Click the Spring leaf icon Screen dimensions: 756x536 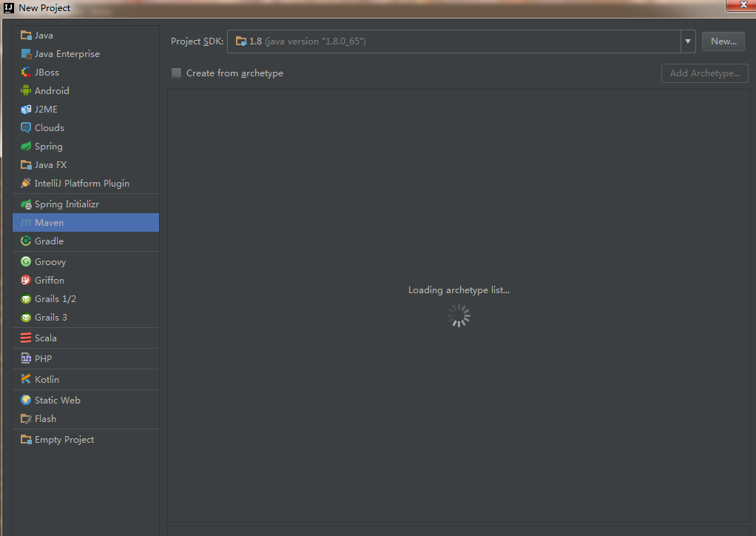[x=26, y=146]
